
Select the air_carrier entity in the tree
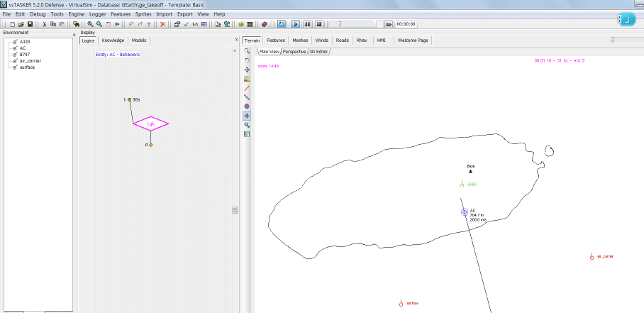point(30,61)
